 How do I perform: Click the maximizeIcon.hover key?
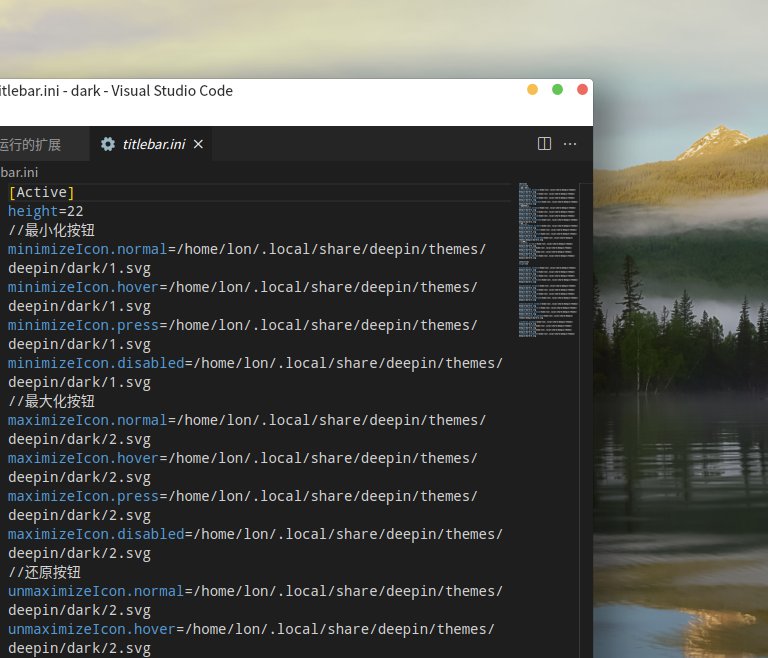(x=83, y=458)
